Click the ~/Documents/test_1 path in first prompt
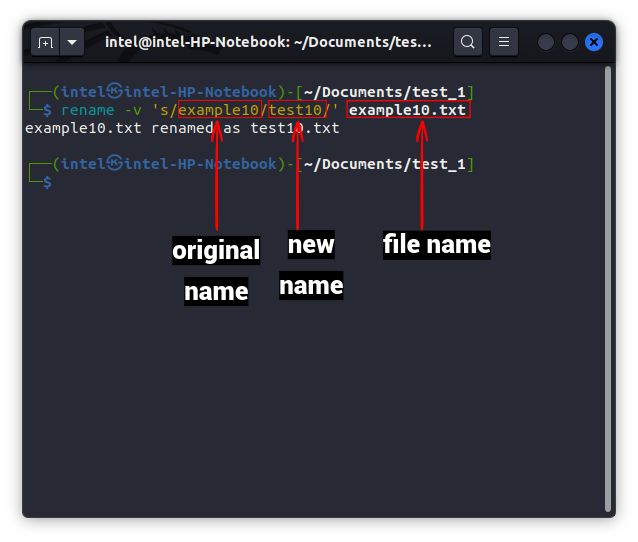The image size is (638, 542). [385, 92]
